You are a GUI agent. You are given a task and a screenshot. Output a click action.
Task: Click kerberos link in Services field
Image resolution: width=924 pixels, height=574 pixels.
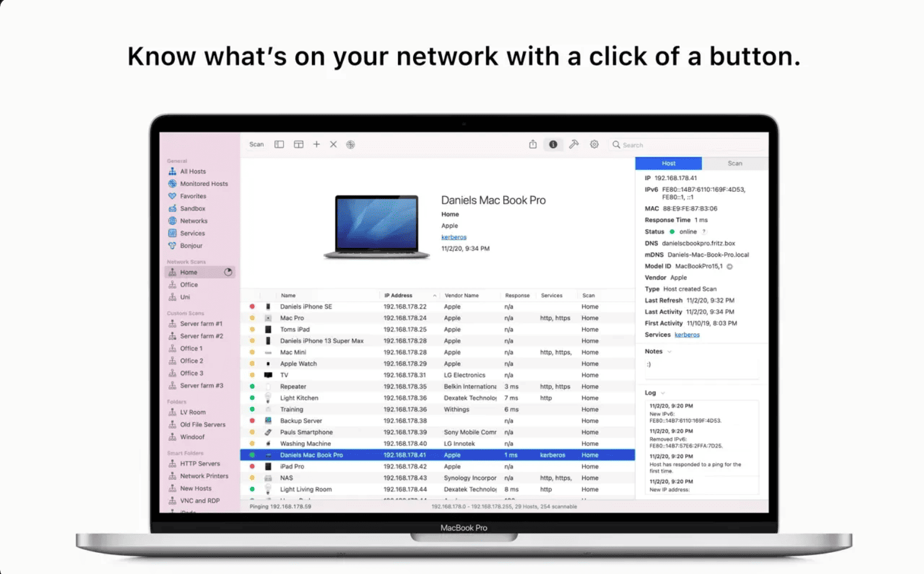687,334
